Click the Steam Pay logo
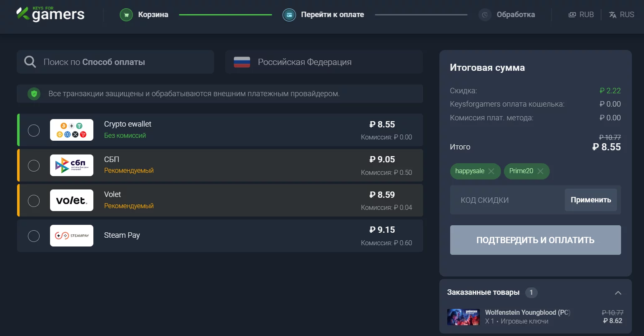The image size is (644, 336). tap(72, 236)
